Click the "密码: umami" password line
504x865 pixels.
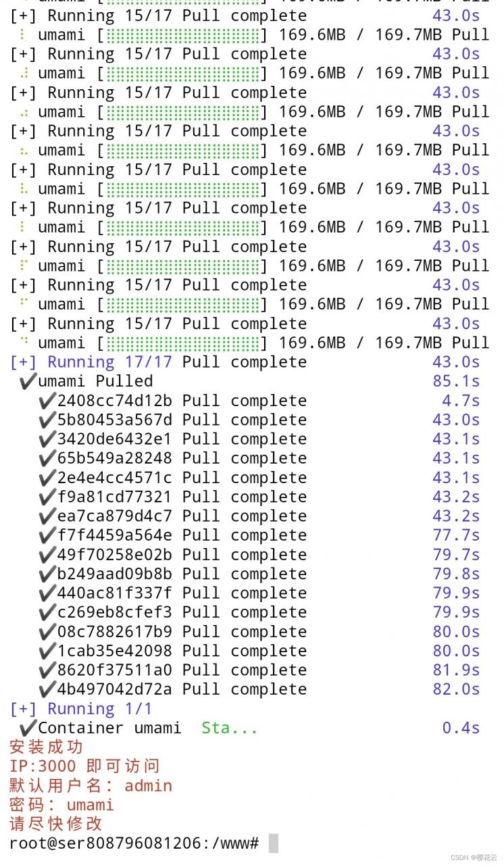point(61,805)
